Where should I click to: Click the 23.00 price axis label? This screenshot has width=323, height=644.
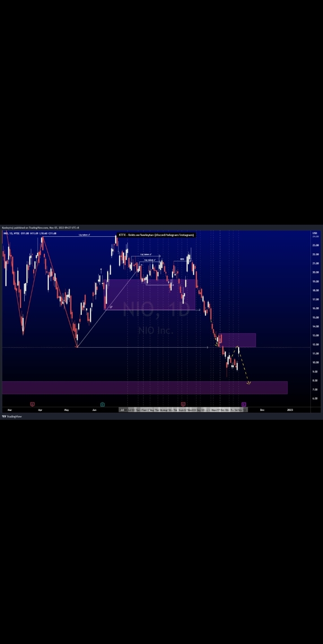pyautogui.click(x=315, y=245)
